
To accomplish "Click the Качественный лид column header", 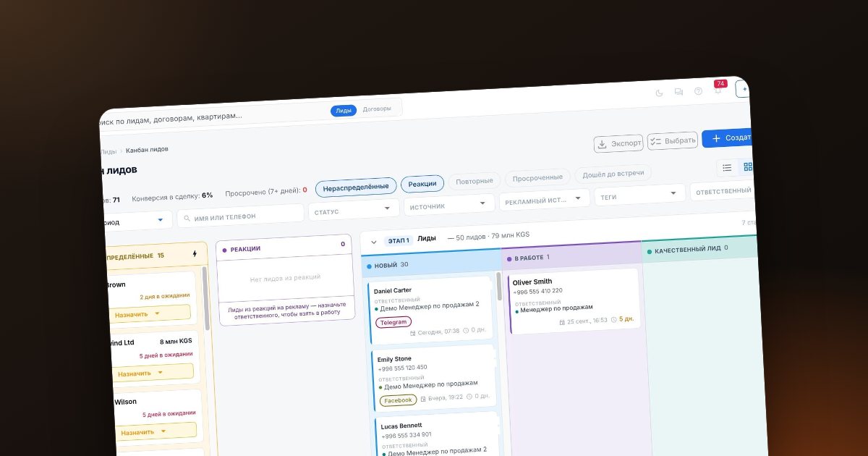I will pyautogui.click(x=699, y=249).
